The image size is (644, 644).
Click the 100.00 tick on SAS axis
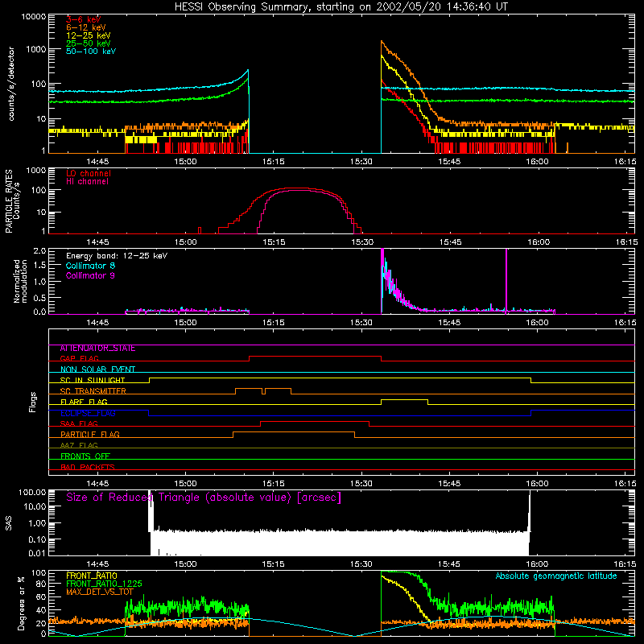[x=32, y=493]
